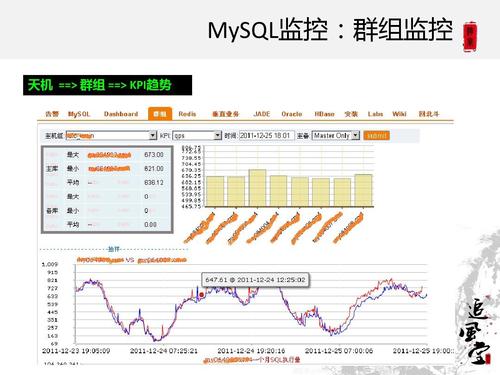Open the Oracle tab
Image resolution: width=500 pixels, height=375 pixels.
click(292, 114)
